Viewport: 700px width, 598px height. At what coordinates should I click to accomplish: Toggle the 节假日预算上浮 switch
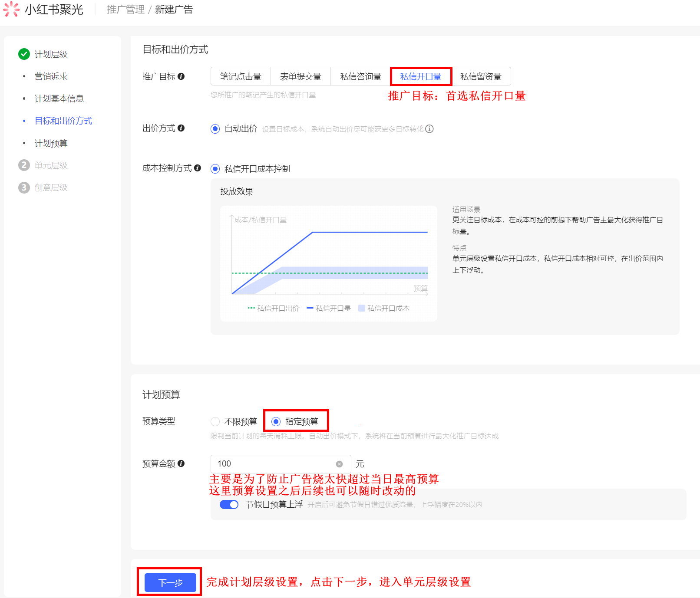click(229, 504)
